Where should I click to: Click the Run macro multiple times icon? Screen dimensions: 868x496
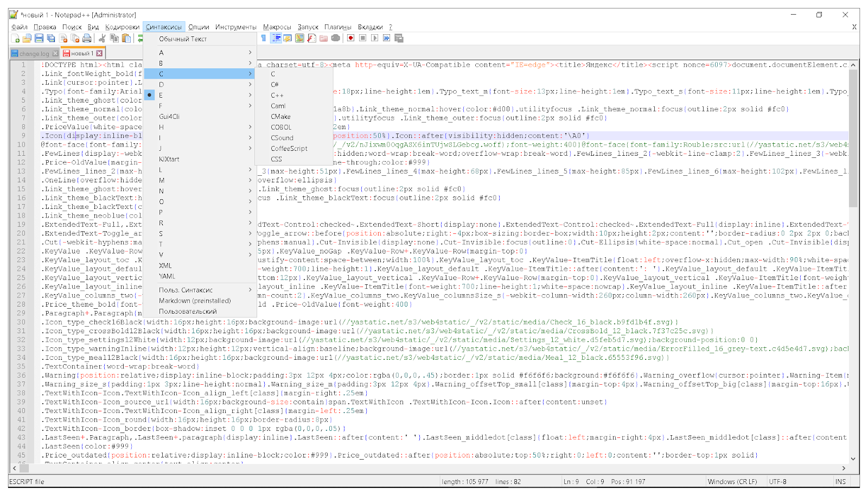point(386,38)
